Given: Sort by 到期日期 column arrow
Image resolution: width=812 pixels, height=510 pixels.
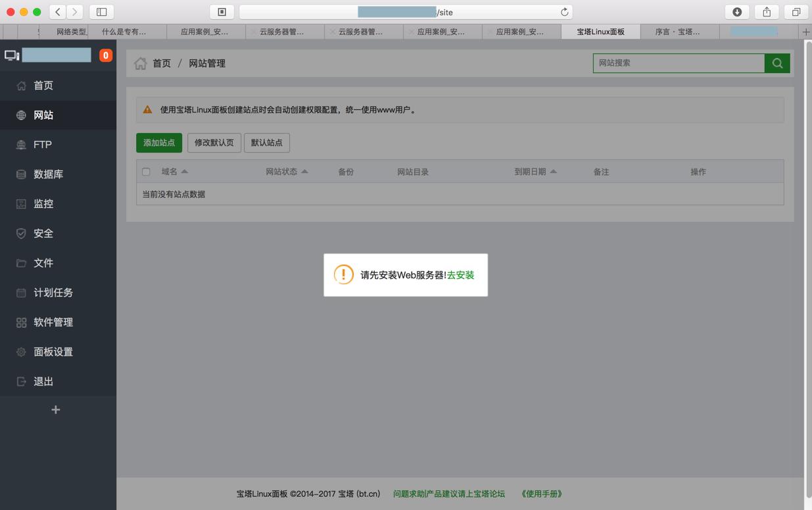Looking at the screenshot, I should 553,172.
